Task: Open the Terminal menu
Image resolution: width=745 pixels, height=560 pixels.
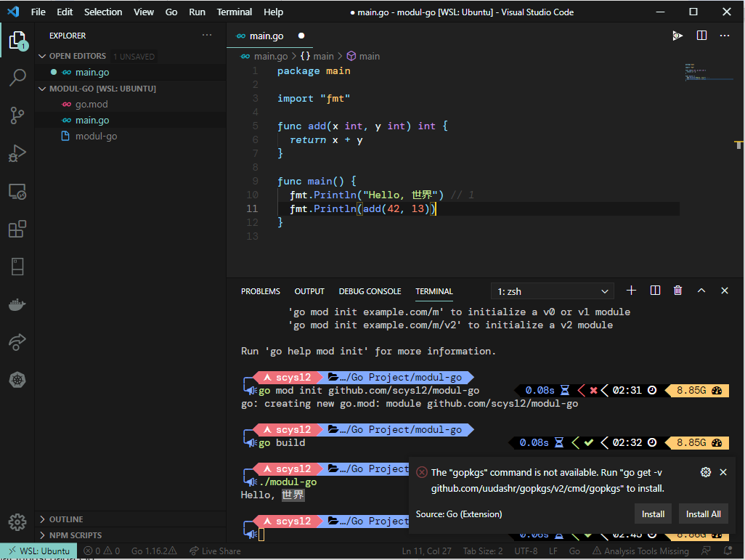Action: (x=235, y=12)
